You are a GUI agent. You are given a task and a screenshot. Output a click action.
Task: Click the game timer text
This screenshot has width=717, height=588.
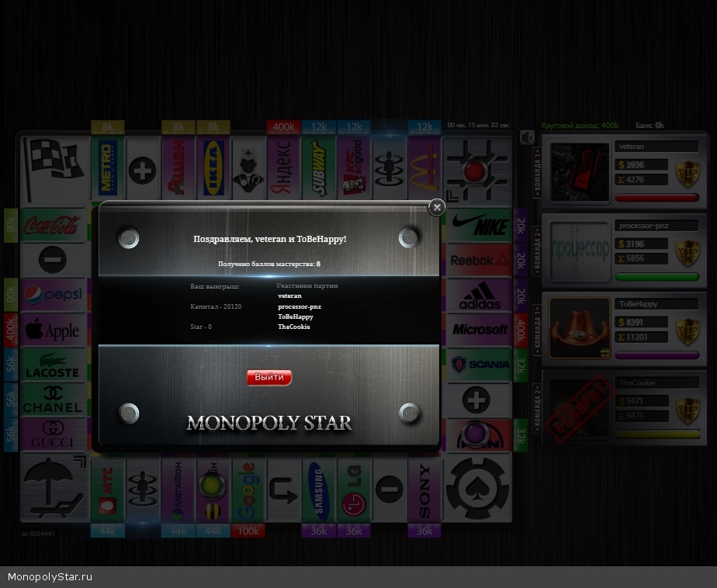(479, 125)
